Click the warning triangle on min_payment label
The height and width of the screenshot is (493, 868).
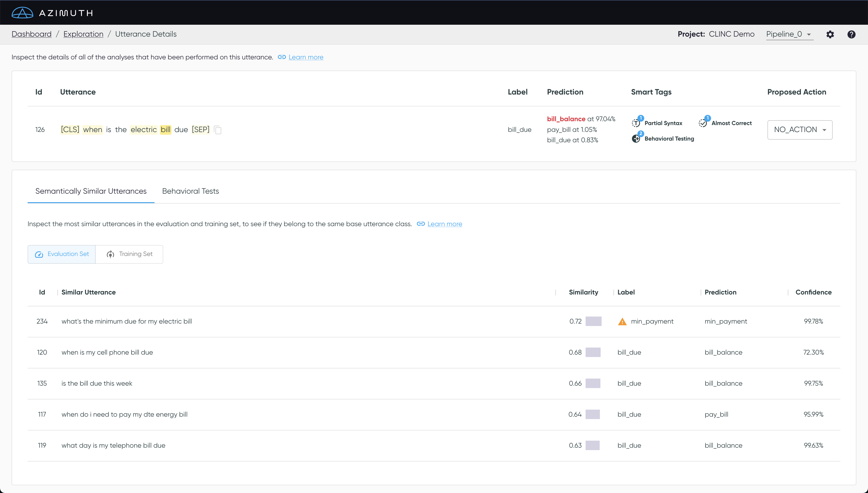point(622,321)
